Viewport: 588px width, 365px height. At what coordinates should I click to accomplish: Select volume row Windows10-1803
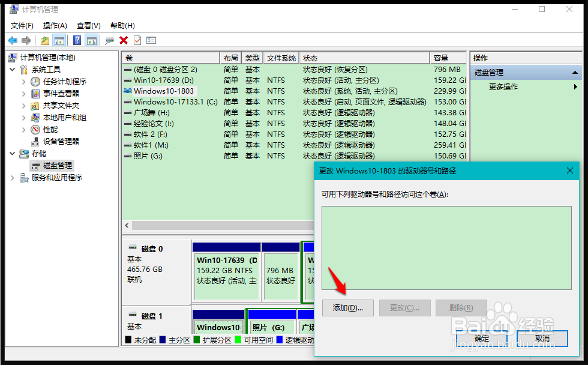coord(295,91)
